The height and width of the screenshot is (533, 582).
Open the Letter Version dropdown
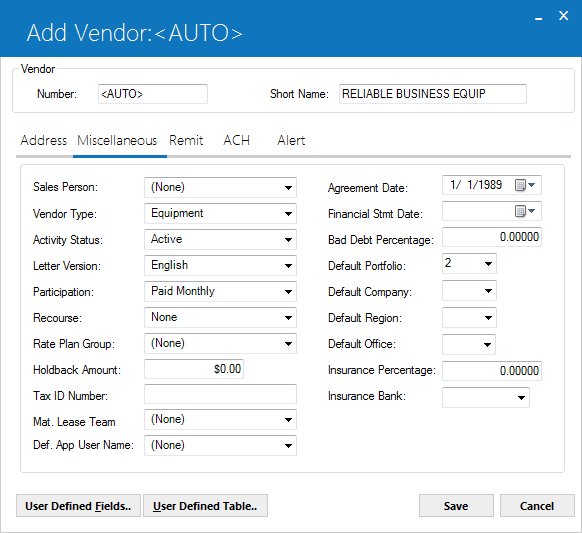tap(220, 265)
